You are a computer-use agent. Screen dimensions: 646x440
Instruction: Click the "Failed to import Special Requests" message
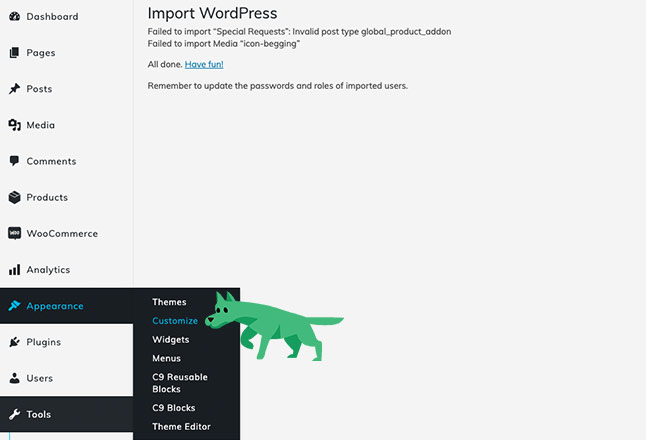coord(300,32)
